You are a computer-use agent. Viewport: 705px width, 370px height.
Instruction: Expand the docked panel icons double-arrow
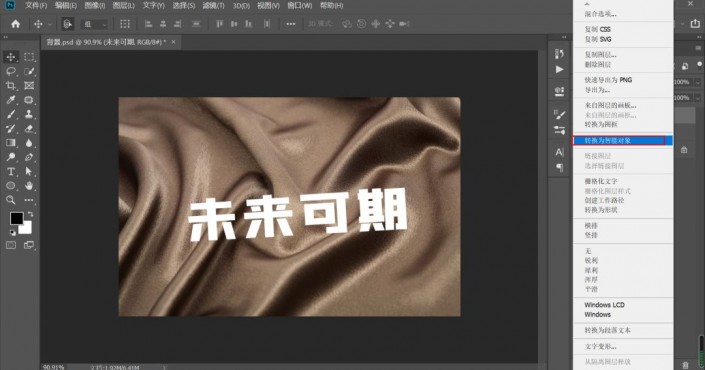point(564,37)
